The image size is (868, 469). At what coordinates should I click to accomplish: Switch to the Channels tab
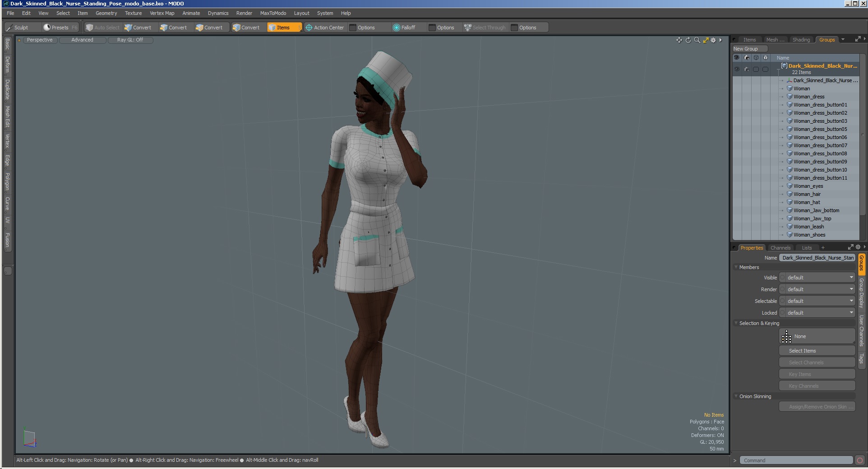tap(780, 248)
